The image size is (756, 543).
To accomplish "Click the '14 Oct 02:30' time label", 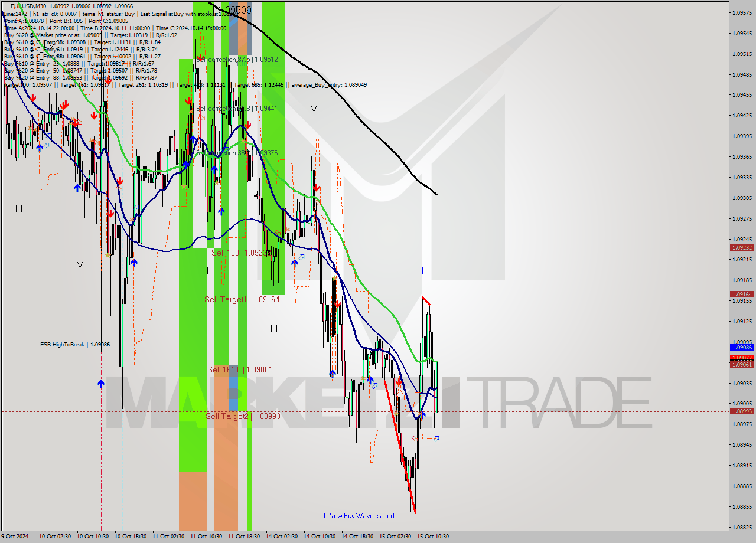I will 282,537.
